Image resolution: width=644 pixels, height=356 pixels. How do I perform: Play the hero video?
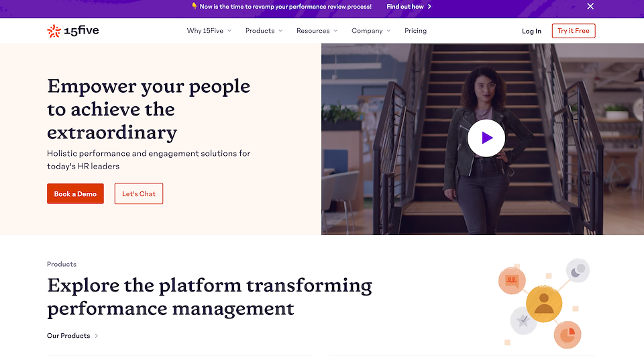486,138
